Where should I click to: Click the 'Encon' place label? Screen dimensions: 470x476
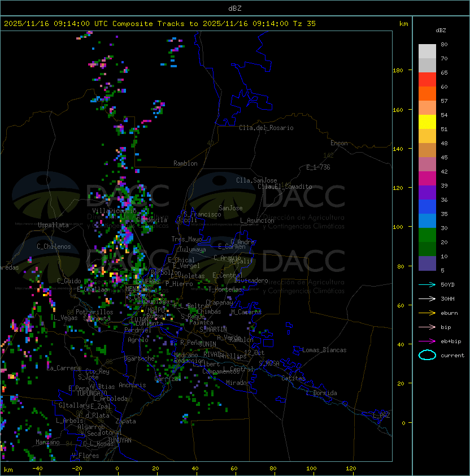pyautogui.click(x=339, y=143)
